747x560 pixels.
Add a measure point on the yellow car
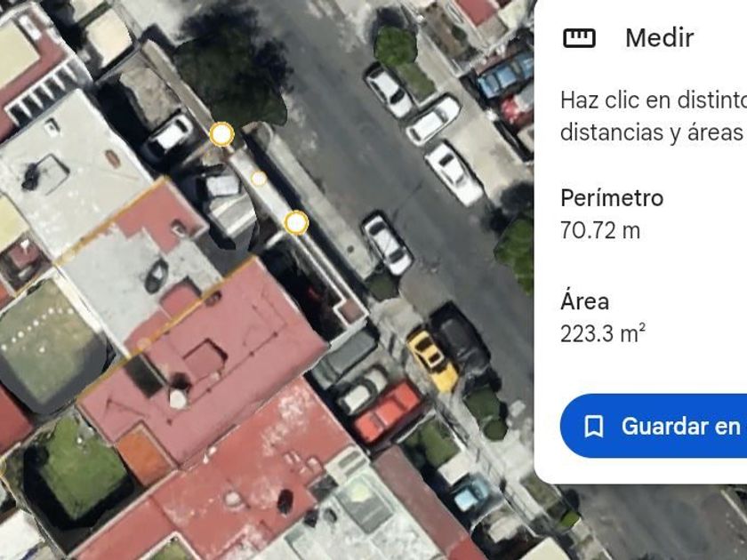432,358
